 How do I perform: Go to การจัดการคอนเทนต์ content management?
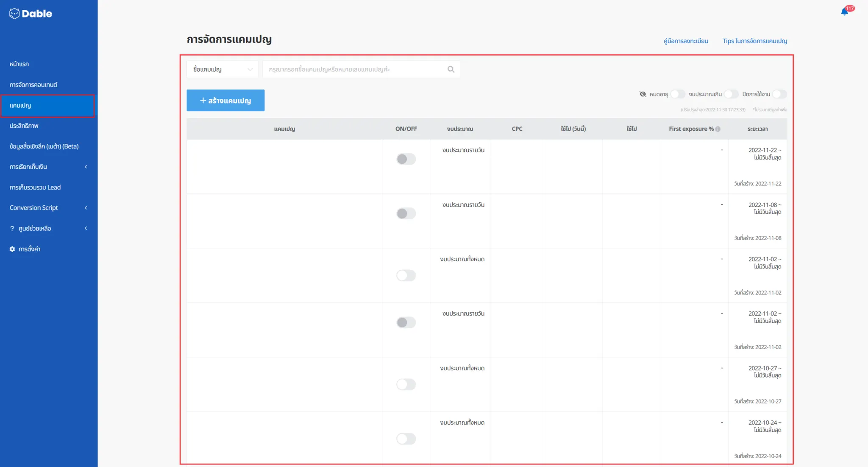33,85
